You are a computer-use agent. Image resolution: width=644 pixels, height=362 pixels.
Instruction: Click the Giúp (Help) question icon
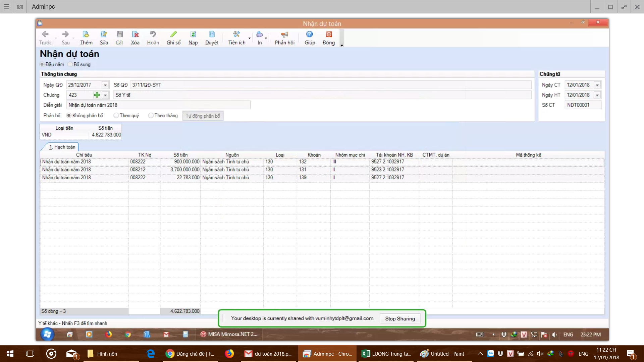[x=310, y=35]
